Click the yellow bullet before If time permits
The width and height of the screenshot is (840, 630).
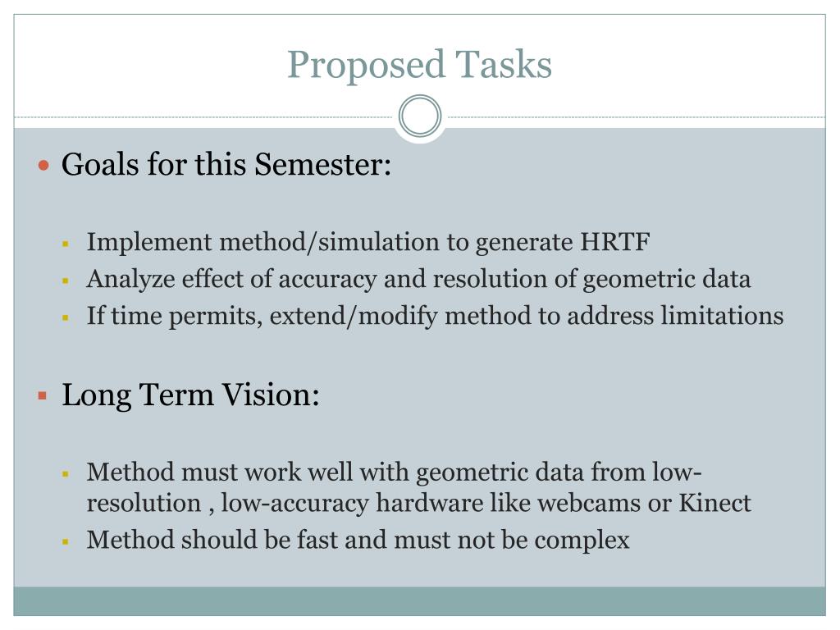(66, 317)
